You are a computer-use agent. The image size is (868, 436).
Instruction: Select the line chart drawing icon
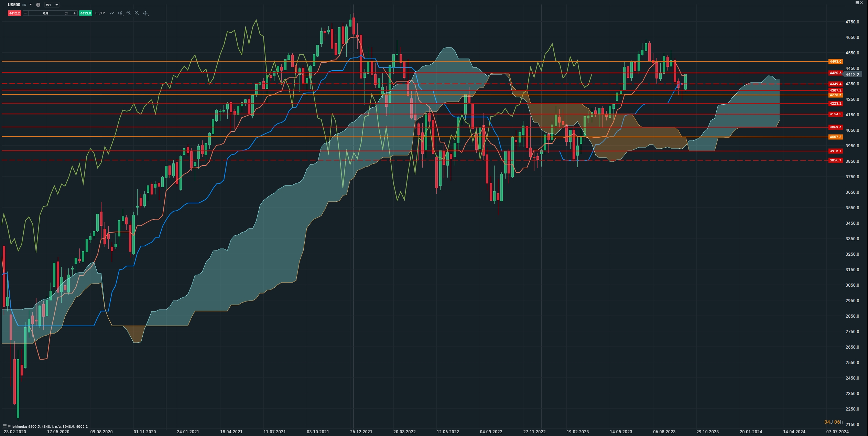point(112,13)
